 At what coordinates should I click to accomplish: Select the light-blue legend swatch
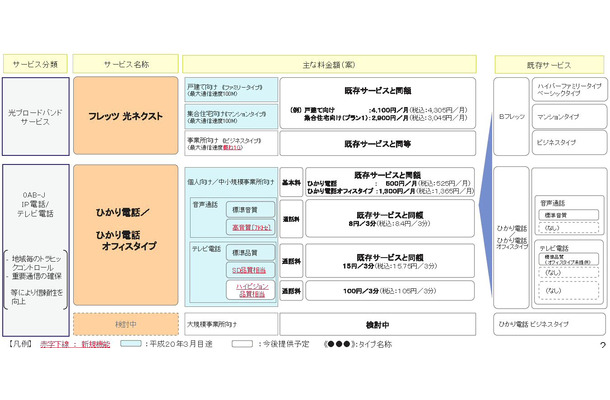click(131, 344)
